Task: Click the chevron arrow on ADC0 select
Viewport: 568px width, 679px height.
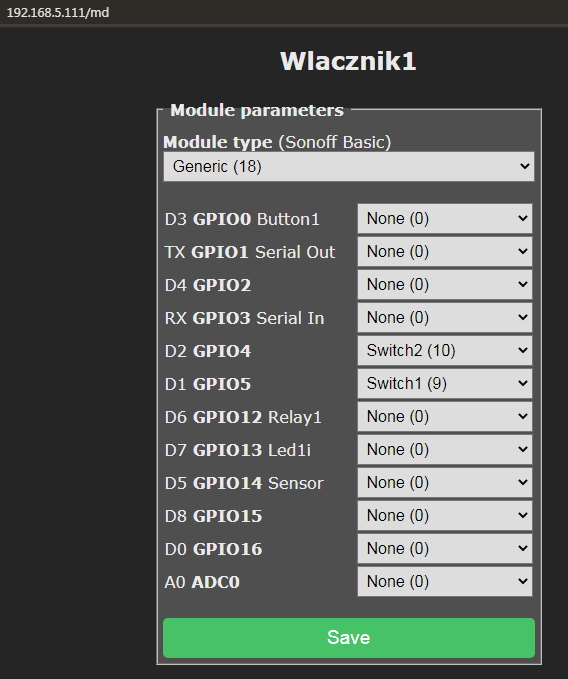Action: point(523,581)
